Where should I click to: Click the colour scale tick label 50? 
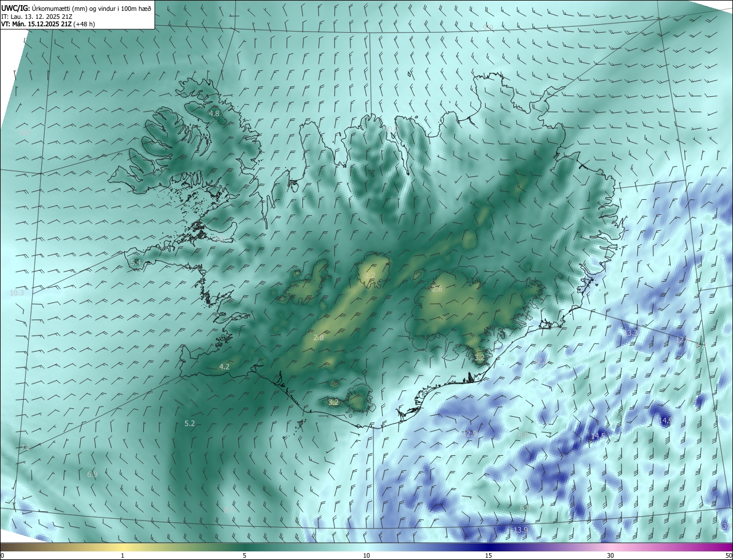click(728, 555)
